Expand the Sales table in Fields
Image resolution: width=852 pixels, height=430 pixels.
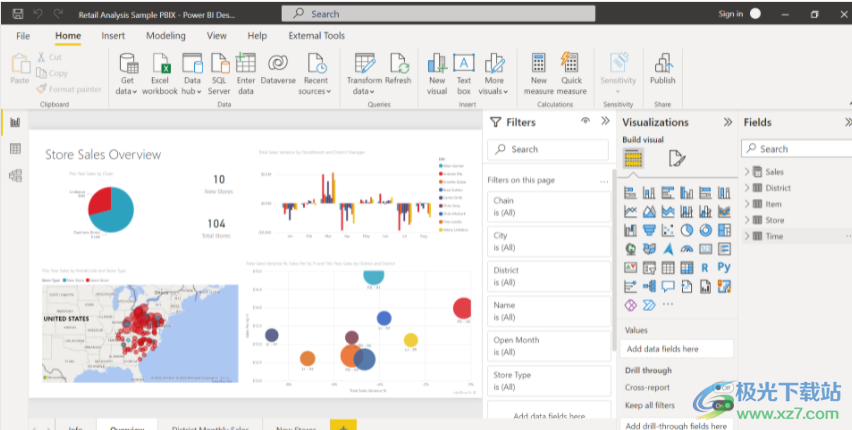[747, 172]
